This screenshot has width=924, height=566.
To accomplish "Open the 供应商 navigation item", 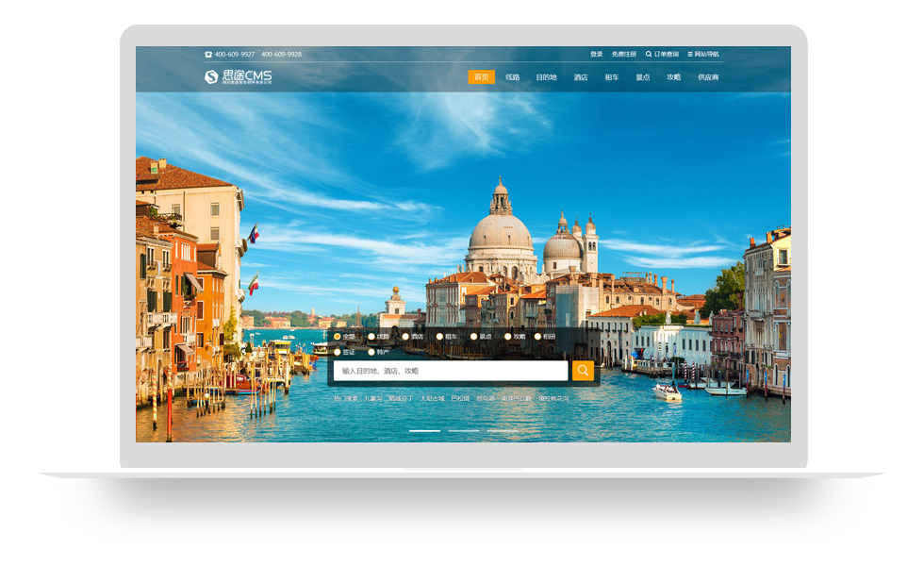I will pos(708,77).
